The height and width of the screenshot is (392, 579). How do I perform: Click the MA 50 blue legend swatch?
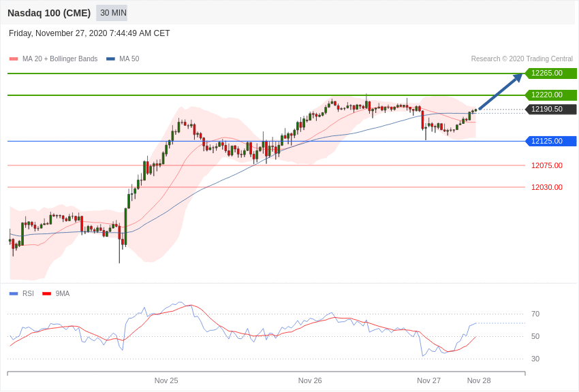(110, 59)
